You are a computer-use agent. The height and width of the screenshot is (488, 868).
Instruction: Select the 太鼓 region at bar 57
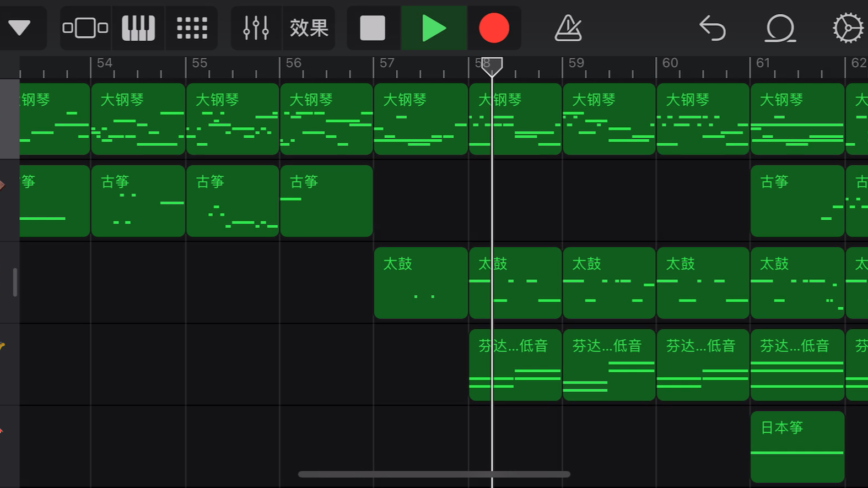click(421, 283)
